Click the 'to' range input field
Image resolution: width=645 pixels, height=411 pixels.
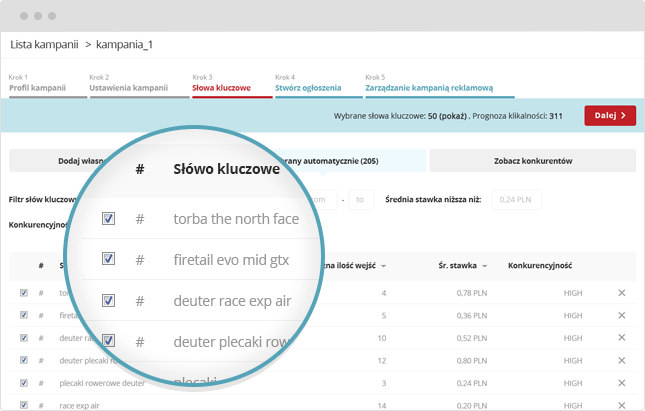point(361,200)
